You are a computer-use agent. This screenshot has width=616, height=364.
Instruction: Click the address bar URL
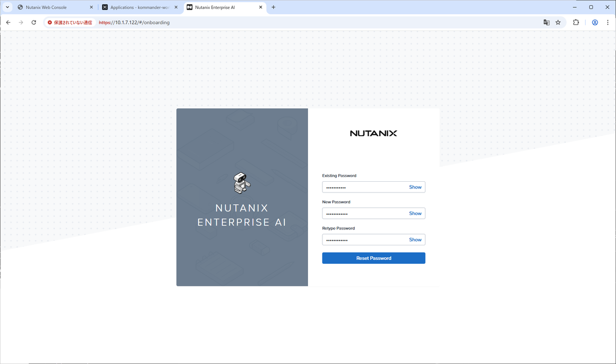(x=134, y=23)
